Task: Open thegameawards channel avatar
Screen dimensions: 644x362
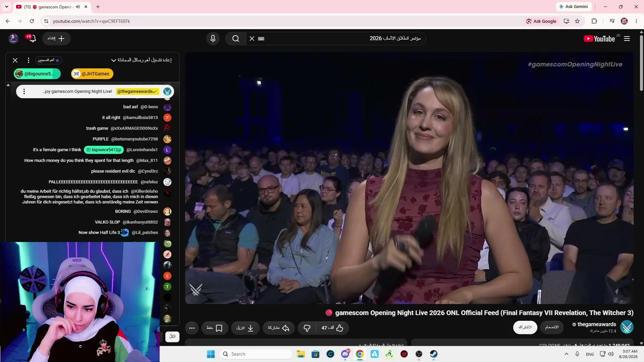Action: [x=627, y=327]
